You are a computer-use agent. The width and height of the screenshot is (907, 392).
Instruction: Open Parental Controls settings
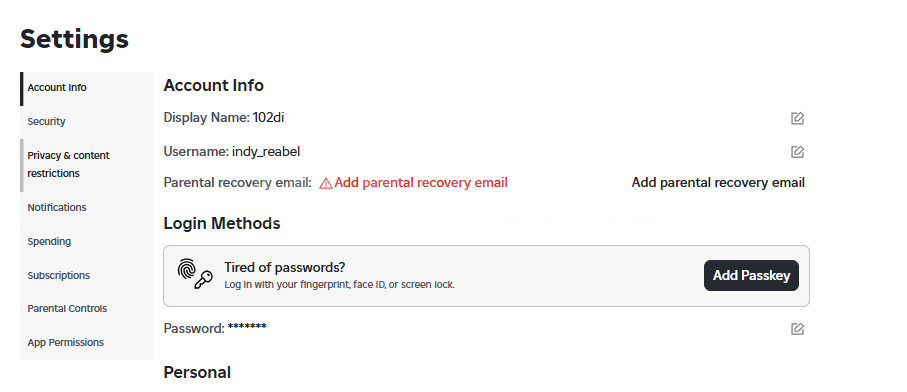pyautogui.click(x=87, y=309)
